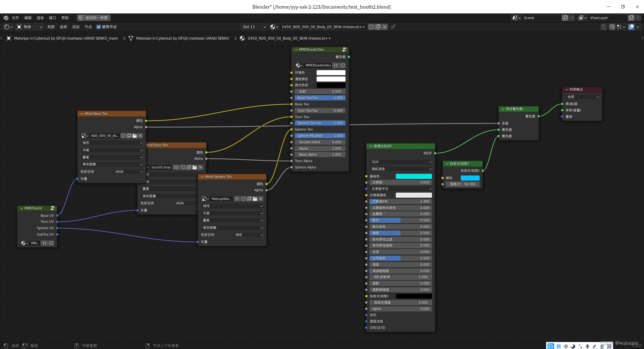This screenshot has width=644, height=349.
Task: Toggle fake user shield for Body_00_SKIN material
Action: 371,27
